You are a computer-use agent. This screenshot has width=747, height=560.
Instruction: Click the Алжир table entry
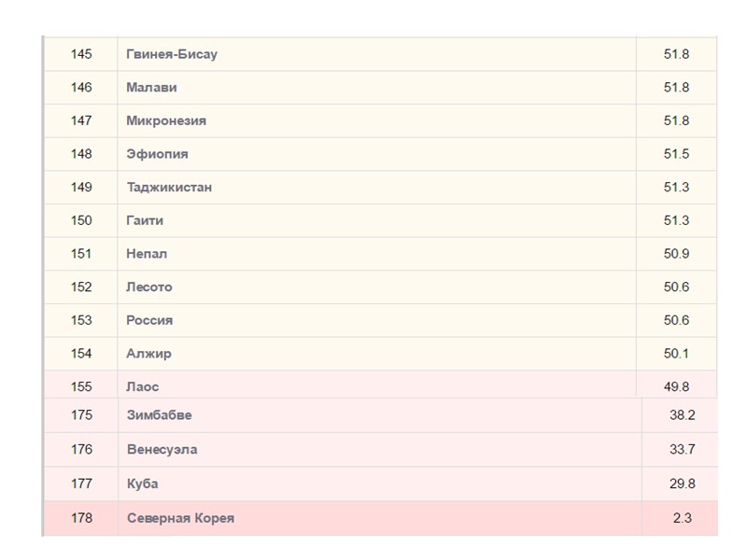148,354
